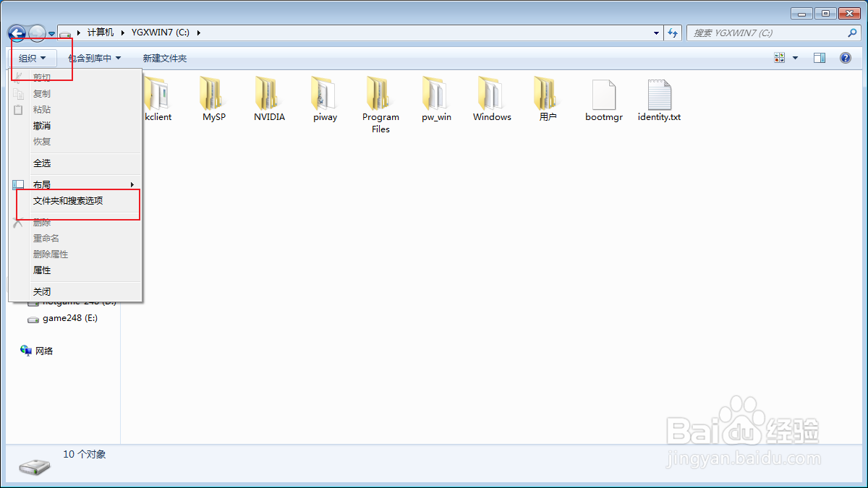The height and width of the screenshot is (488, 868).
Task: Open recent pages dropdown beside Forward
Action: pos(52,33)
